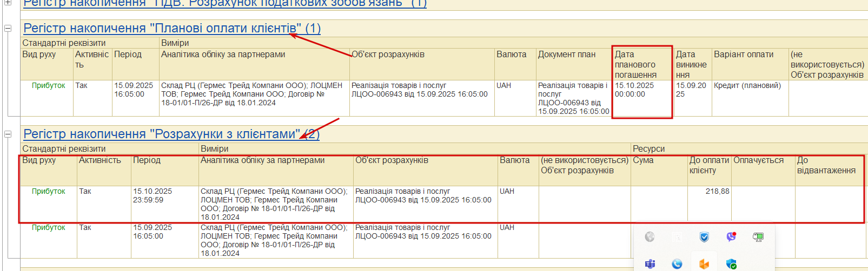This screenshot has width=868, height=271.
Task: Click "До оплати клієнту" column header
Action: pyautogui.click(x=710, y=170)
